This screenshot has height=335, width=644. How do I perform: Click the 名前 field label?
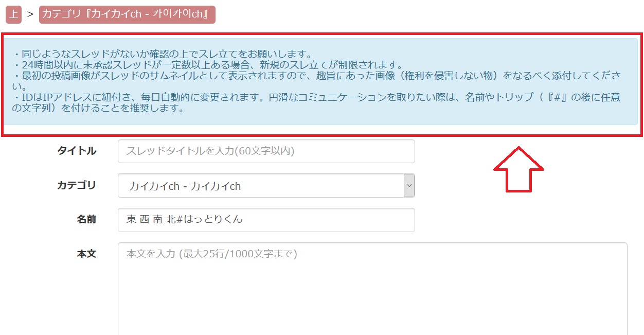[86, 219]
